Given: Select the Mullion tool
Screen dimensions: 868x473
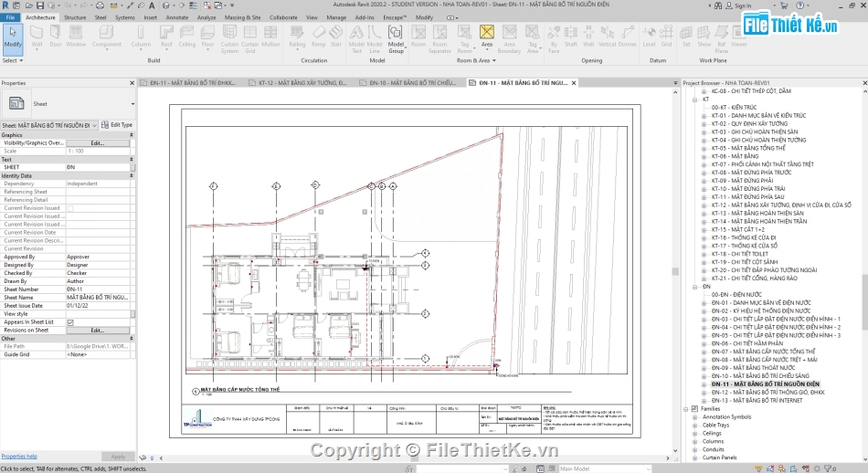Looking at the screenshot, I should click(270, 37).
